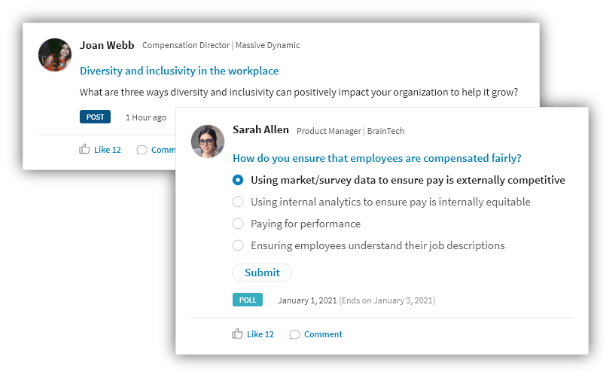This screenshot has height=378, width=612.
Task: Click the POLL tag badge
Action: (248, 300)
